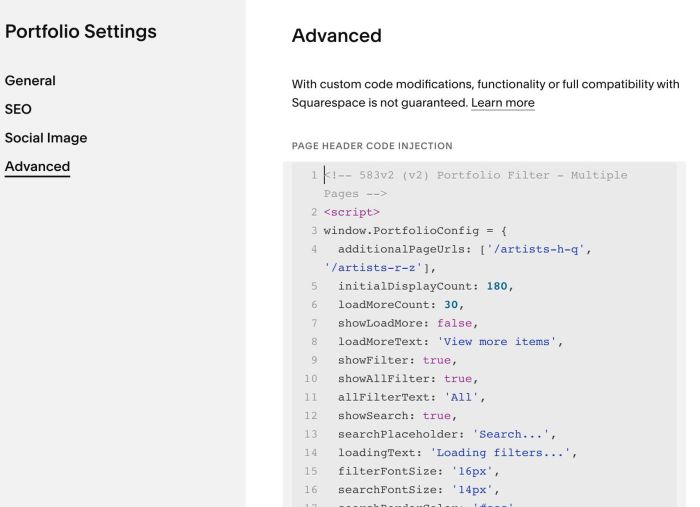Open the General settings tab
Screen dimensions: 700x507
(x=30, y=81)
